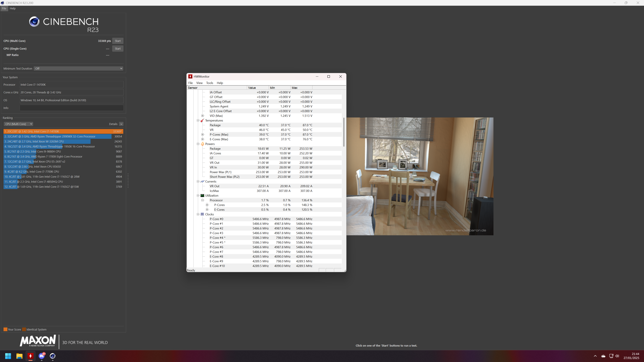Open the HWMonitor Help menu
The height and width of the screenshot is (362, 644).
tap(220, 83)
